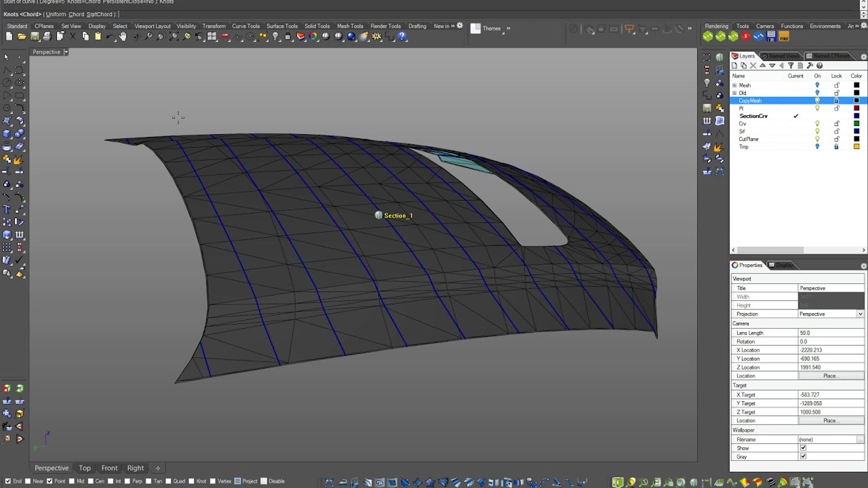Uncheck the wallpaper Show checkbox
Image resolution: width=868 pixels, height=488 pixels.
pos(803,448)
